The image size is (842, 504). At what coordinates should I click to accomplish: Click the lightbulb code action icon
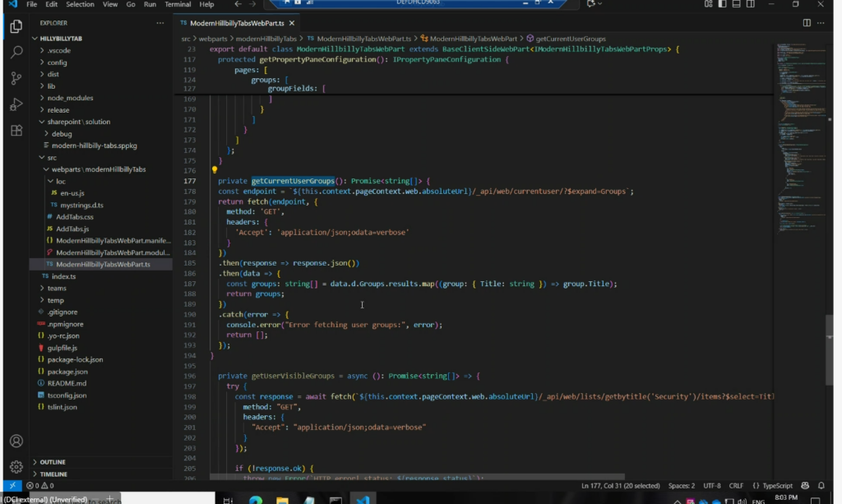tap(215, 169)
